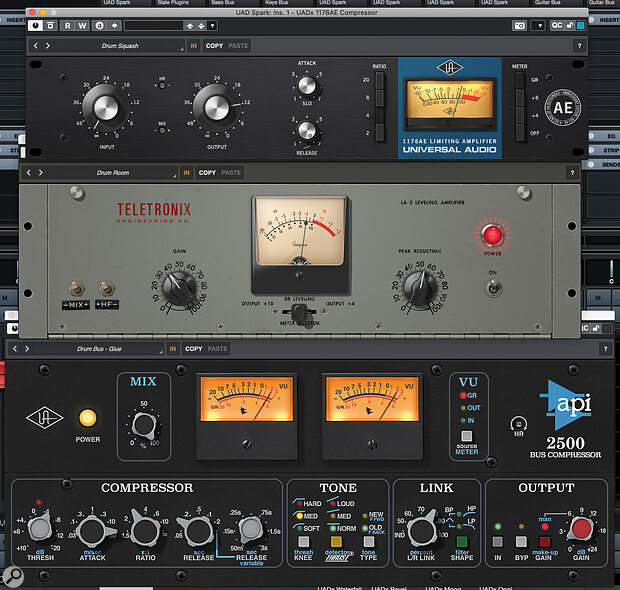The image size is (620, 590).
Task: Open the Drum Bus - Glue preset menu
Action: click(99, 349)
